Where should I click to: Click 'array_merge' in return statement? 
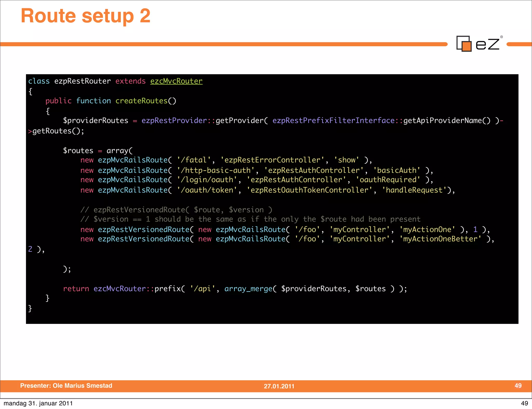tap(248, 289)
